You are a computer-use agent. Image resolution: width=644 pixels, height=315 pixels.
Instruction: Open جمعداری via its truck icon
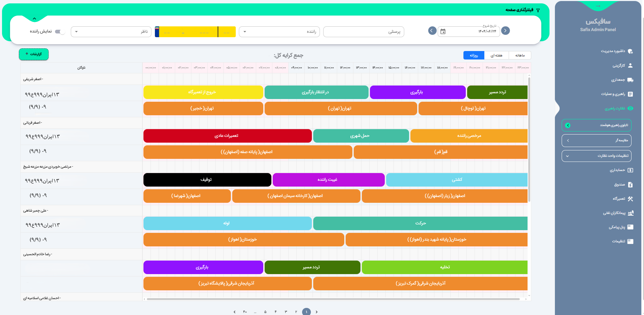pyautogui.click(x=630, y=80)
